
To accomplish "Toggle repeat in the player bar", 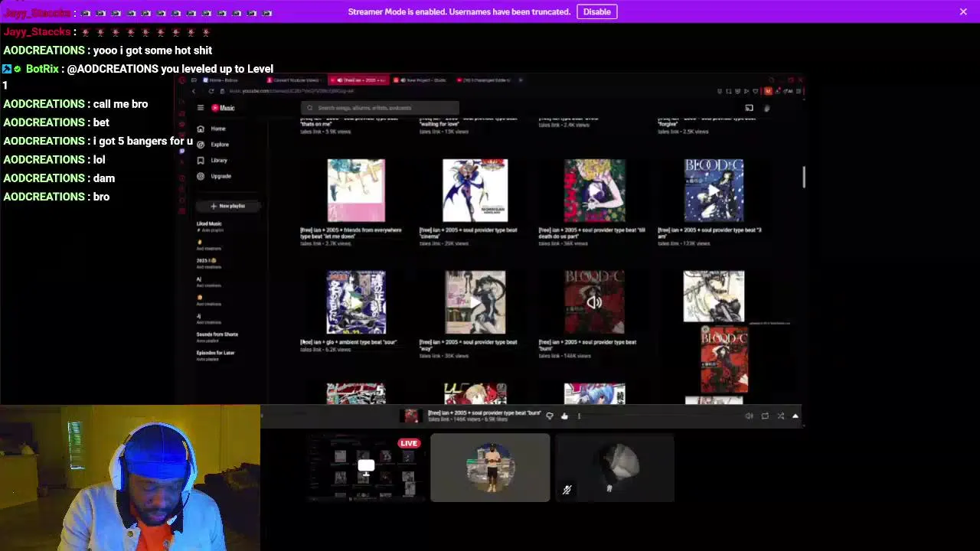I will click(x=765, y=416).
